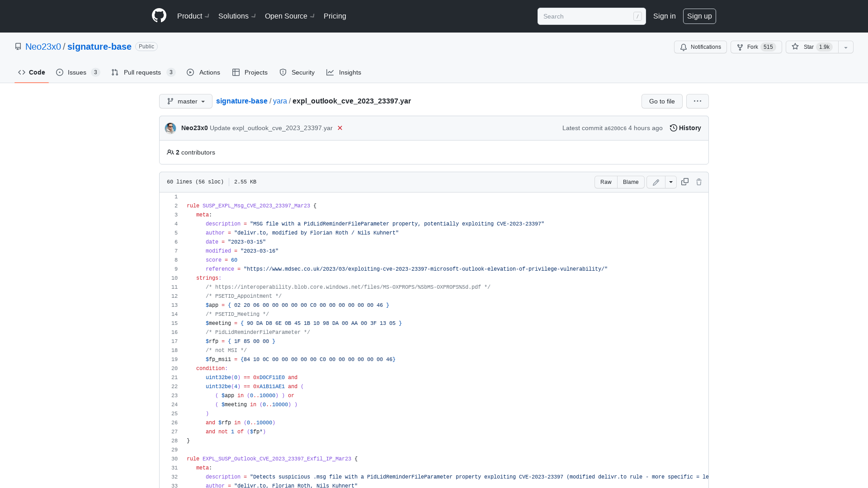Click the slash shortcut icon in search
This screenshot has height=488, width=868.
click(x=637, y=16)
